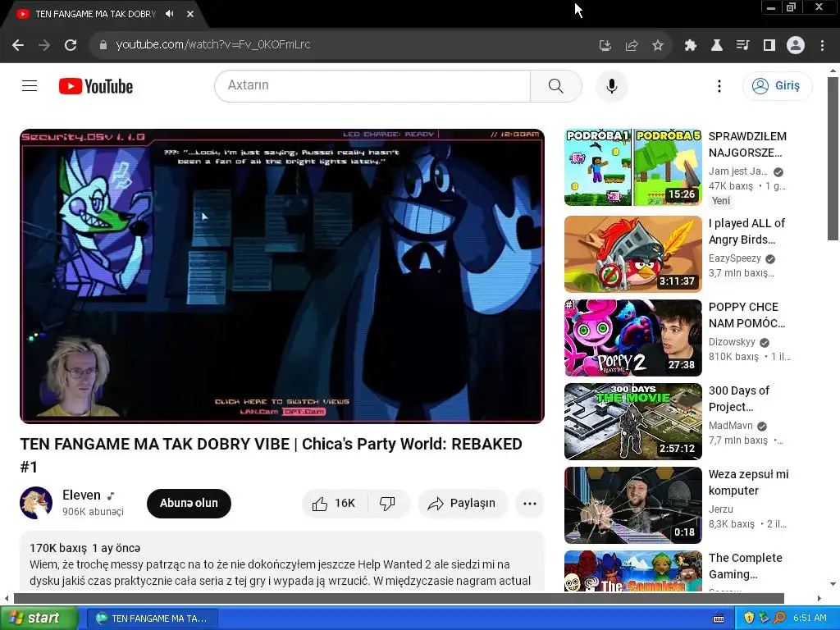
Task: Open I played ALL of Angry Birds title
Action: pyautogui.click(x=746, y=231)
